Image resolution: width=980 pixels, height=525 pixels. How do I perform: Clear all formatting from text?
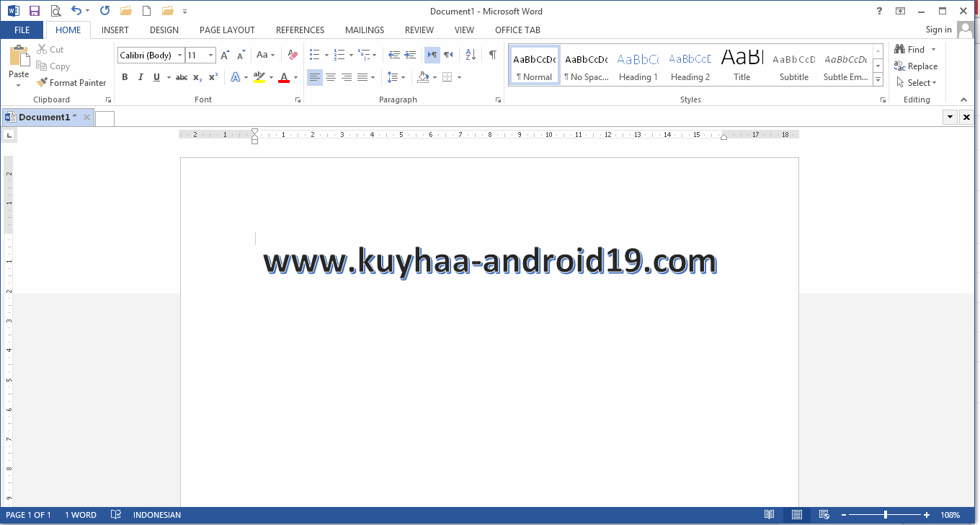[x=293, y=56]
